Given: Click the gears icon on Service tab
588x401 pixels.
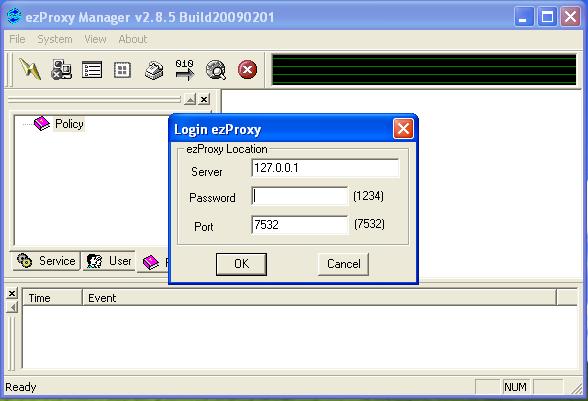Looking at the screenshot, I should (25, 260).
